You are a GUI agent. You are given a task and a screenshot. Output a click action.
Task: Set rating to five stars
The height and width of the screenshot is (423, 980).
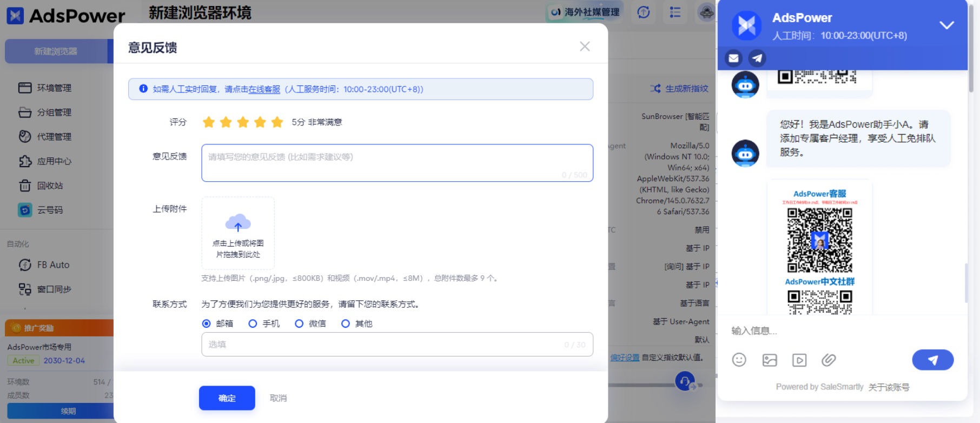[x=277, y=122]
